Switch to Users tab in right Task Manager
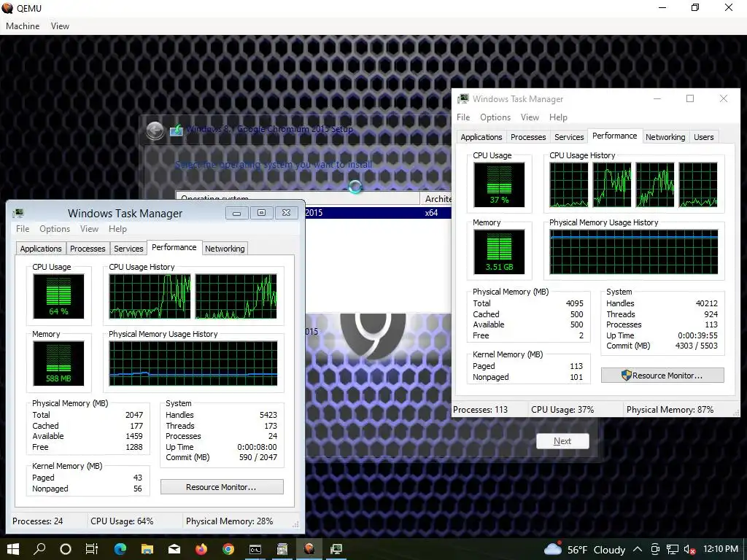 pyautogui.click(x=704, y=137)
